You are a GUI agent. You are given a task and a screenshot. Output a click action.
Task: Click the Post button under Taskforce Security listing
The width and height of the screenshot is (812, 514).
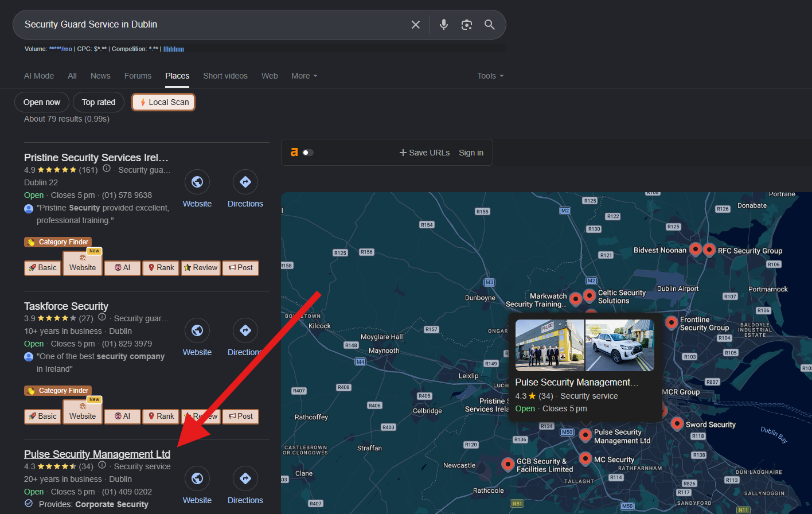[x=241, y=416]
